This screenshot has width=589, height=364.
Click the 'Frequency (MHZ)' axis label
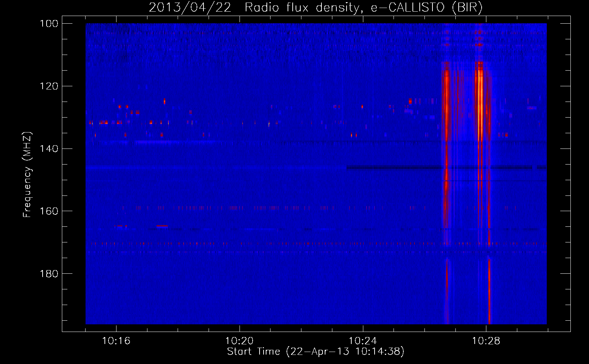(27, 174)
